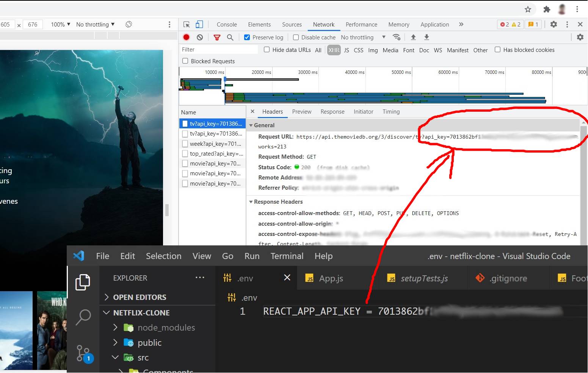Screen dimensions: 588x373
Task: Toggle the device toolbar icon
Action: coord(199,25)
